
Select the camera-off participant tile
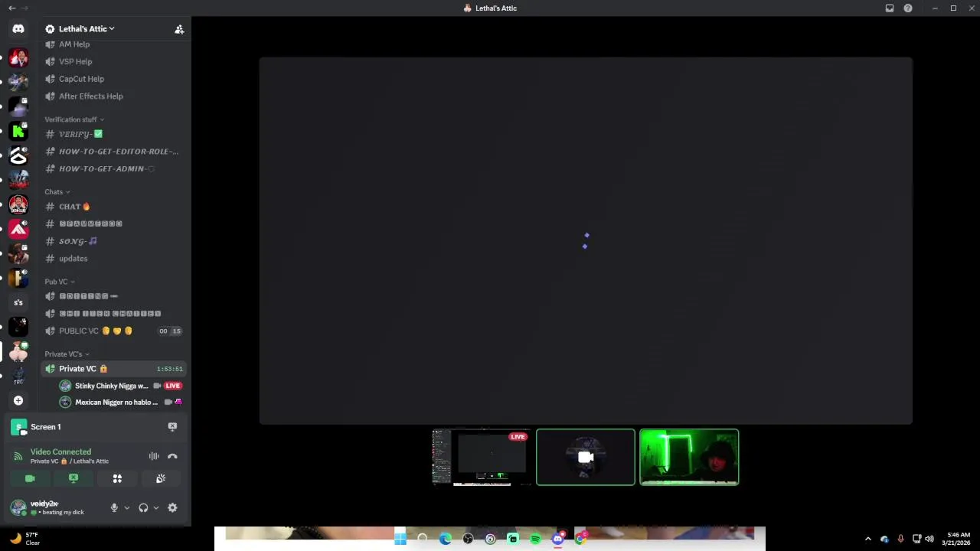(586, 458)
